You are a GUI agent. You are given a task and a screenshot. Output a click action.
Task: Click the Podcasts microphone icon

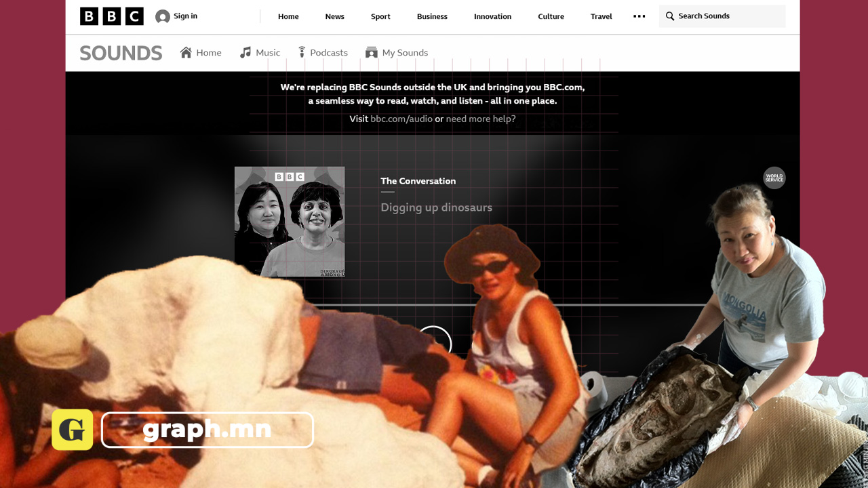pos(302,52)
